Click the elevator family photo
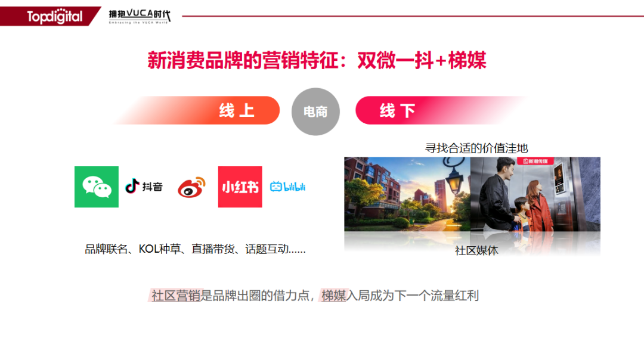This screenshot has width=644, height=357. (x=535, y=194)
